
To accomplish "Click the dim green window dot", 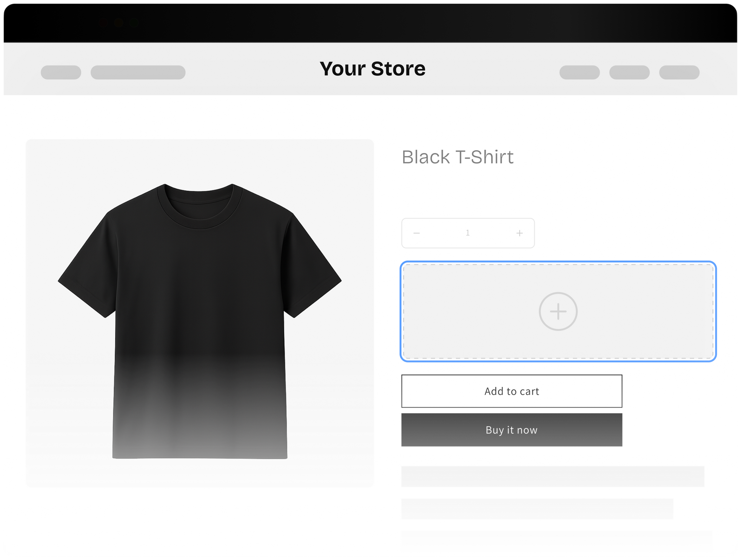I will [x=134, y=23].
